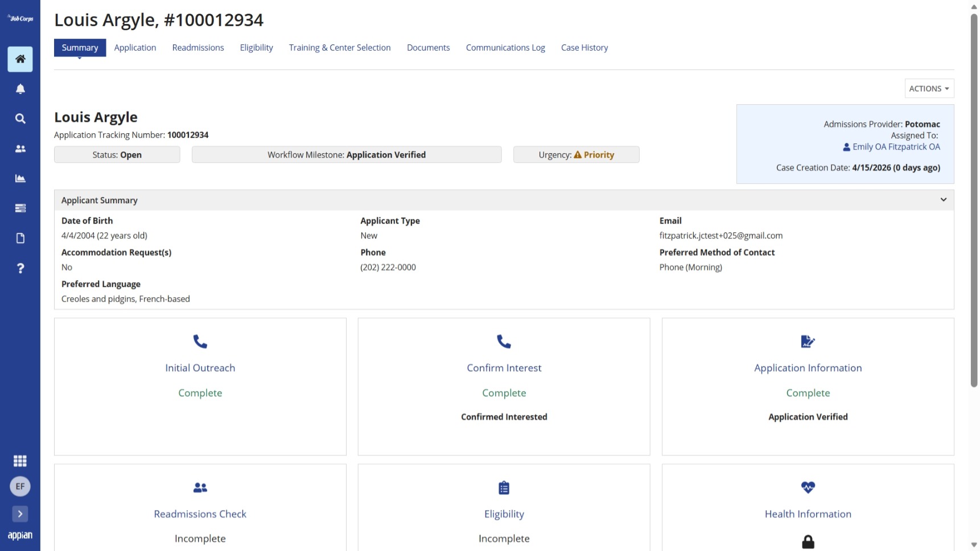Open the Health Information link

(808, 514)
